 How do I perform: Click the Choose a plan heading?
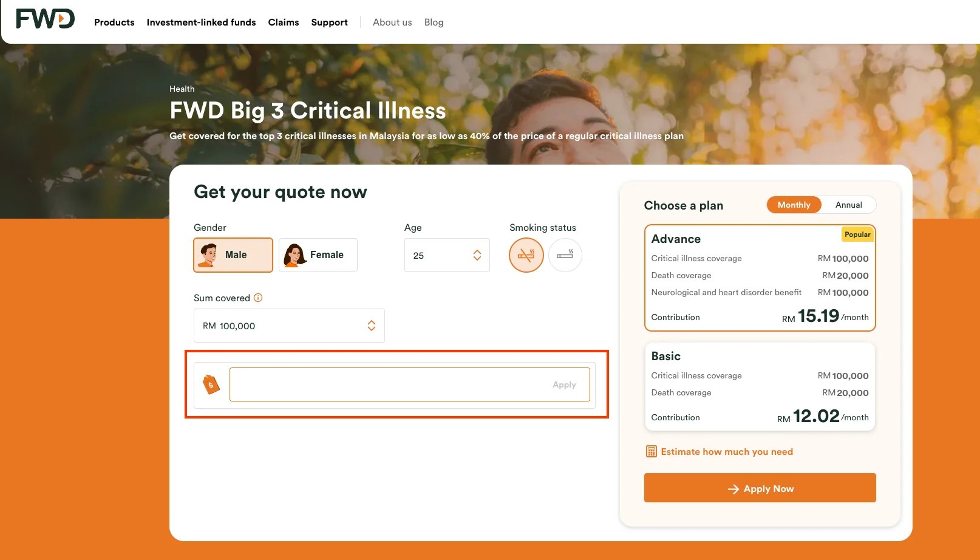(x=684, y=205)
